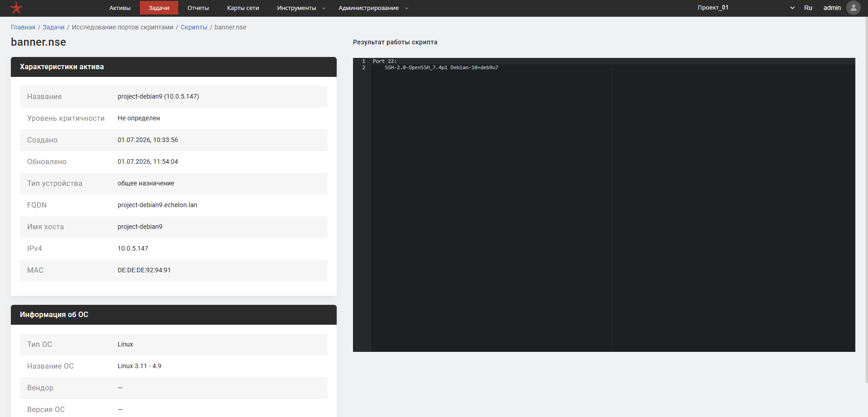Click Исследование портов скриптами breadcrumb
868x417 pixels.
[123, 27]
